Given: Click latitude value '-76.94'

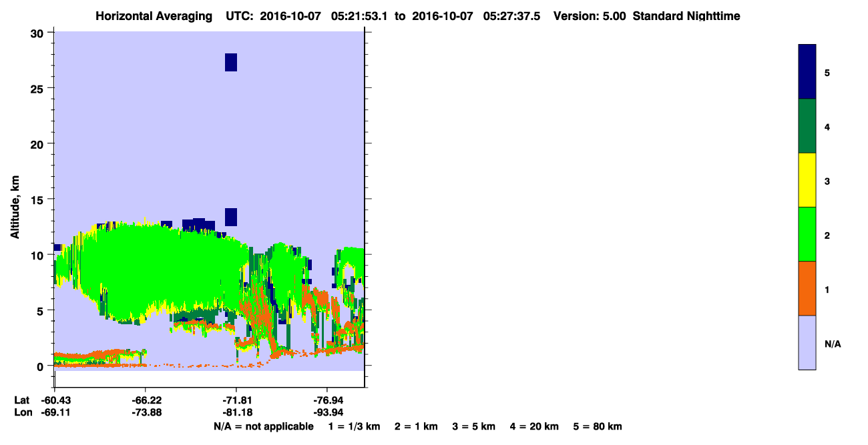Looking at the screenshot, I should 327,400.
